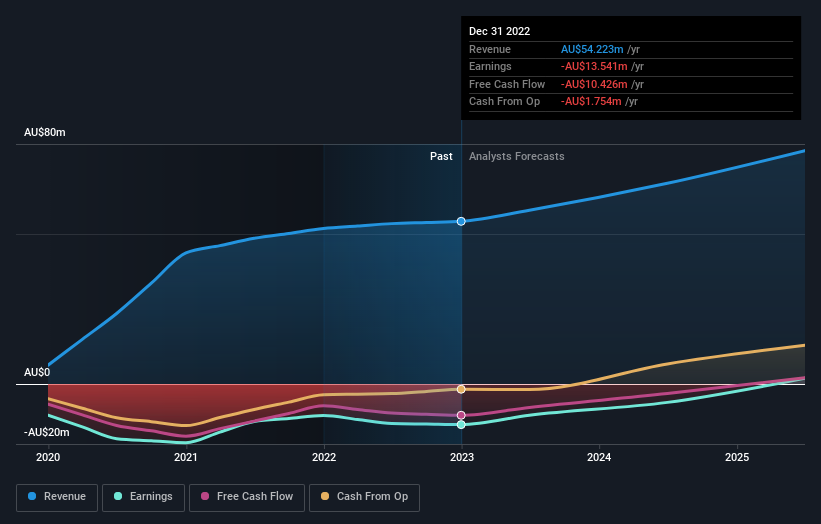The width and height of the screenshot is (821, 524).
Task: Select the Earnings data point at 2023
Action: point(461,425)
